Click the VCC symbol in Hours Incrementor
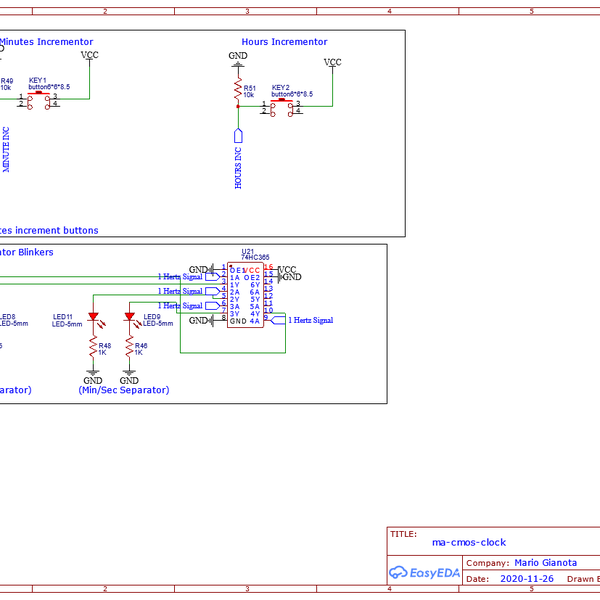The image size is (600, 600). (x=332, y=63)
